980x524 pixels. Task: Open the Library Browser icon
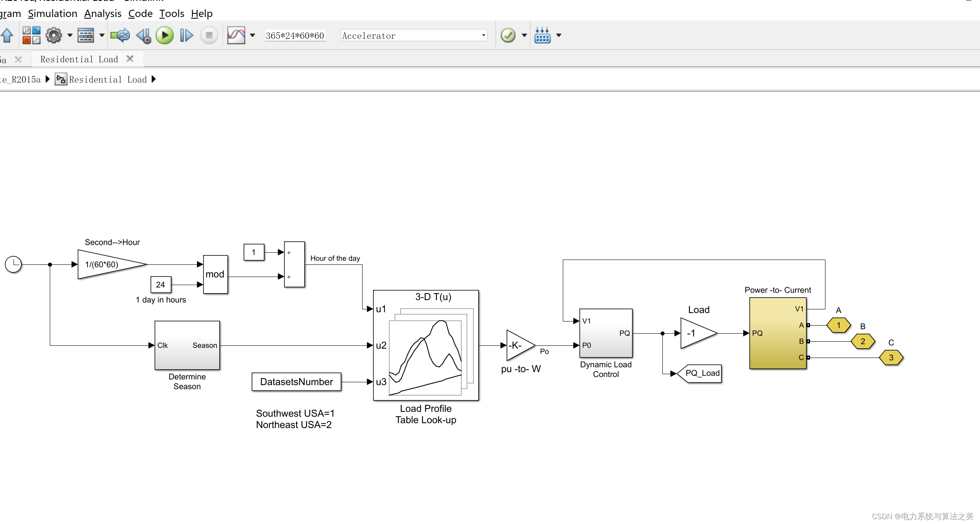point(32,36)
